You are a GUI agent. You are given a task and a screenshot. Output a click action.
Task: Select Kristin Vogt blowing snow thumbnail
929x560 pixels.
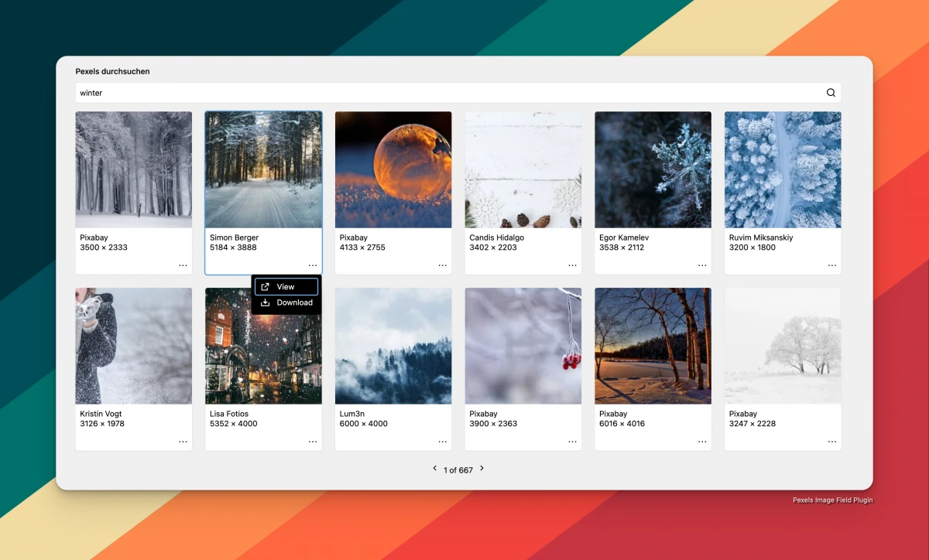pos(134,346)
